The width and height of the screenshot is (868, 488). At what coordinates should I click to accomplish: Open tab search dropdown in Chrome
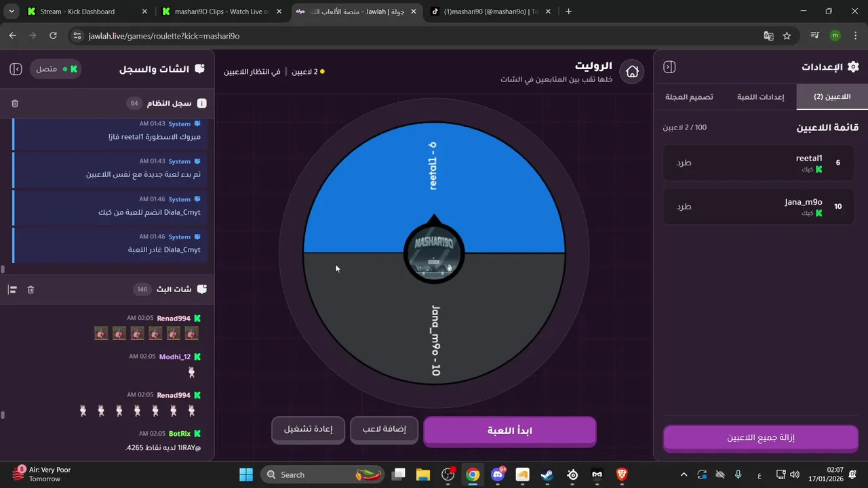[x=10, y=12]
